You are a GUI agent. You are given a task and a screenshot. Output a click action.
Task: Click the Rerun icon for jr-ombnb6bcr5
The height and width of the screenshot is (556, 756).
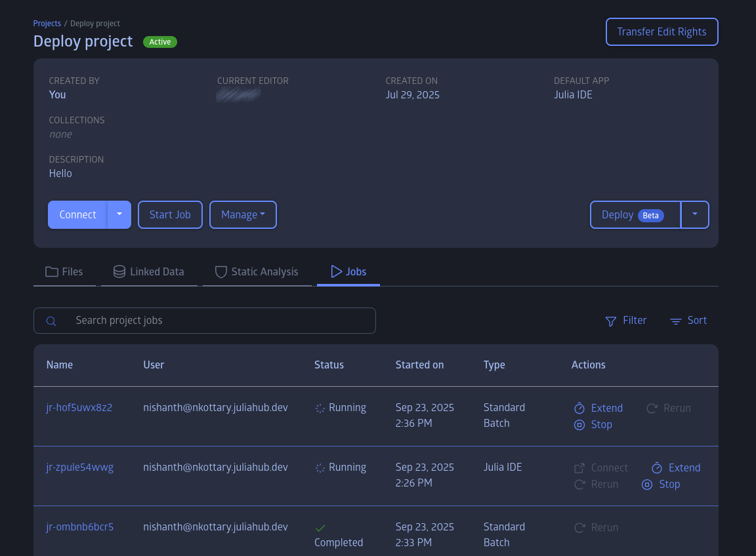point(579,528)
